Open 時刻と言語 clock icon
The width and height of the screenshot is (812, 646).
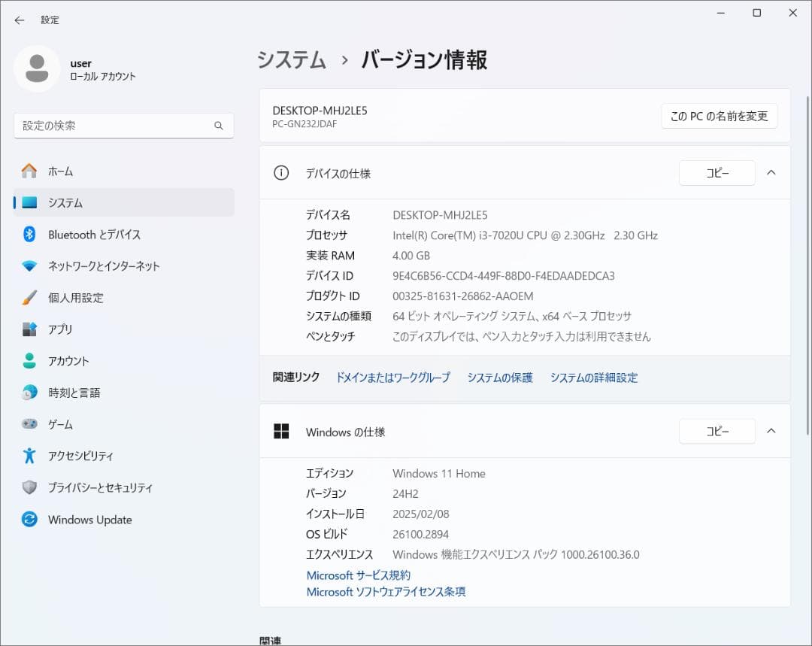[x=29, y=393]
